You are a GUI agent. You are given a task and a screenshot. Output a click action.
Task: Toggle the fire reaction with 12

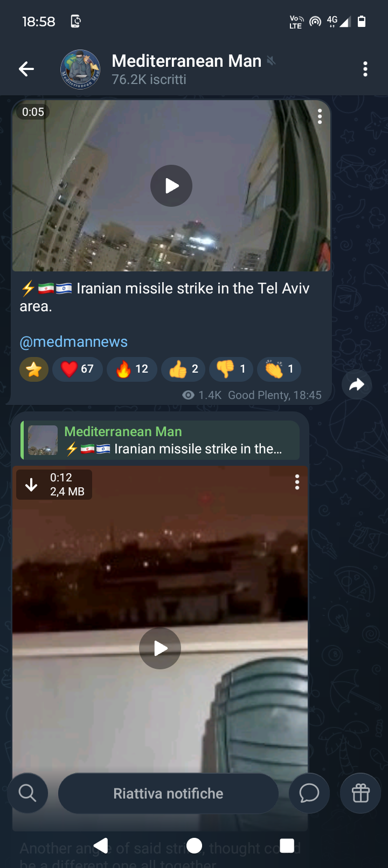coord(132,369)
